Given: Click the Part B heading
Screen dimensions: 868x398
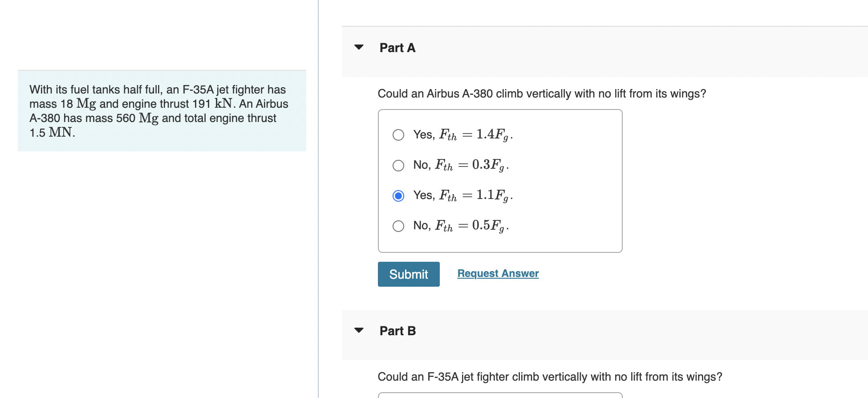Looking at the screenshot, I should pos(397,331).
